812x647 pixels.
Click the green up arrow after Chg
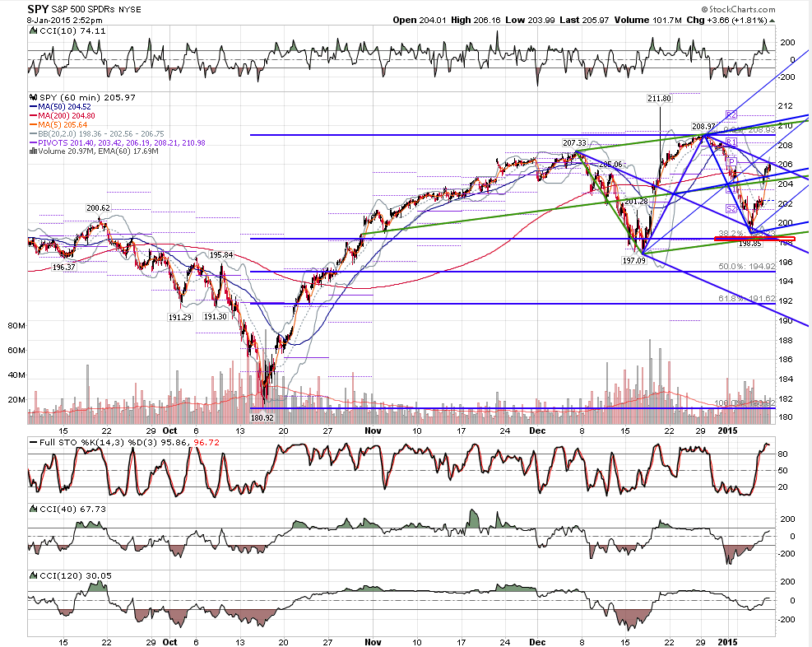(x=773, y=21)
